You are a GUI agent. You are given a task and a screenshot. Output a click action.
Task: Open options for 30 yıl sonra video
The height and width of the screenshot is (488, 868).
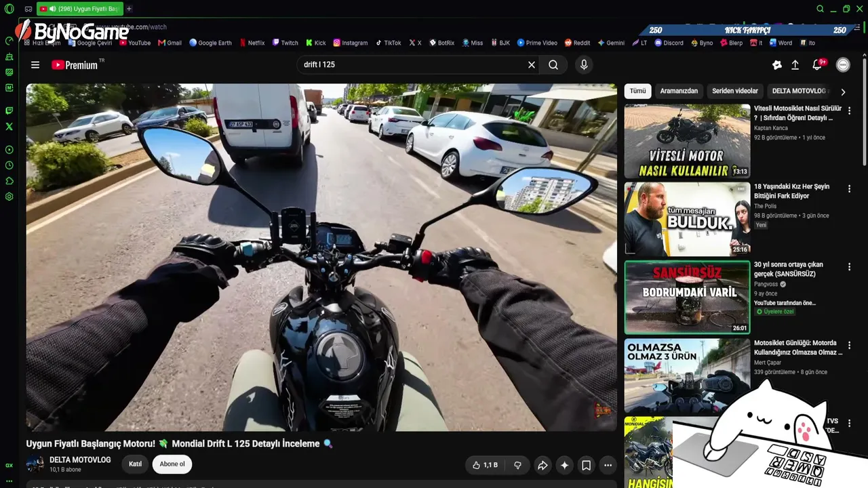click(849, 267)
